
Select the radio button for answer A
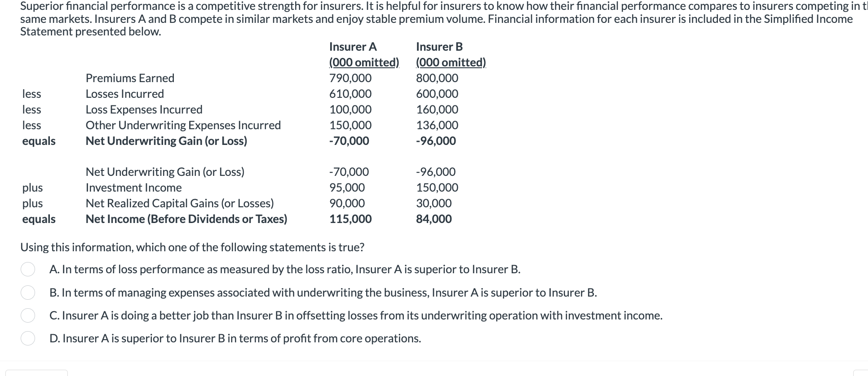pyautogui.click(x=28, y=270)
